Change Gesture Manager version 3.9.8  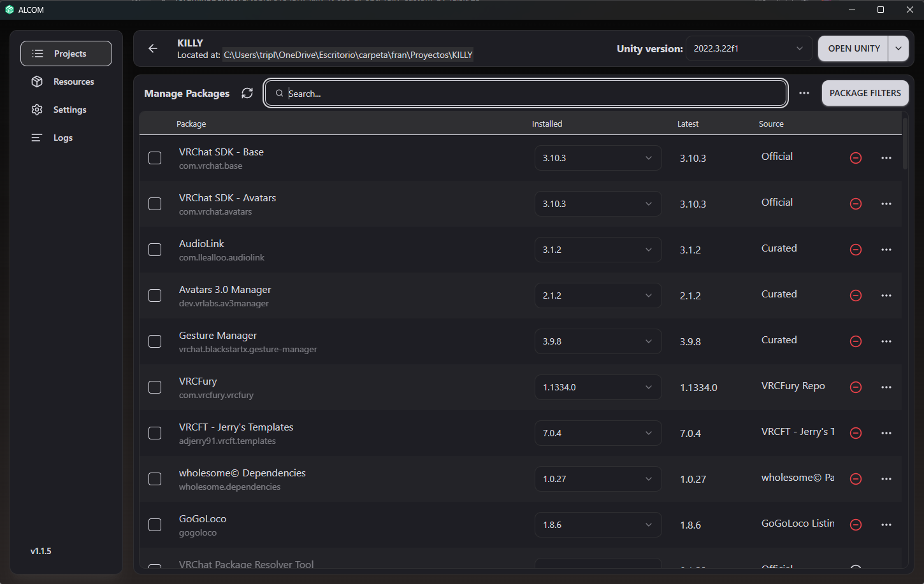pyautogui.click(x=598, y=341)
